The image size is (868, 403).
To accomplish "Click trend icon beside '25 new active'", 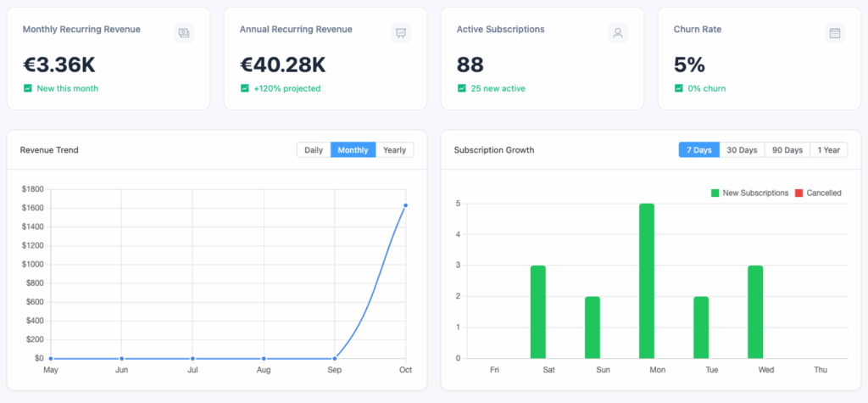I will pos(462,88).
